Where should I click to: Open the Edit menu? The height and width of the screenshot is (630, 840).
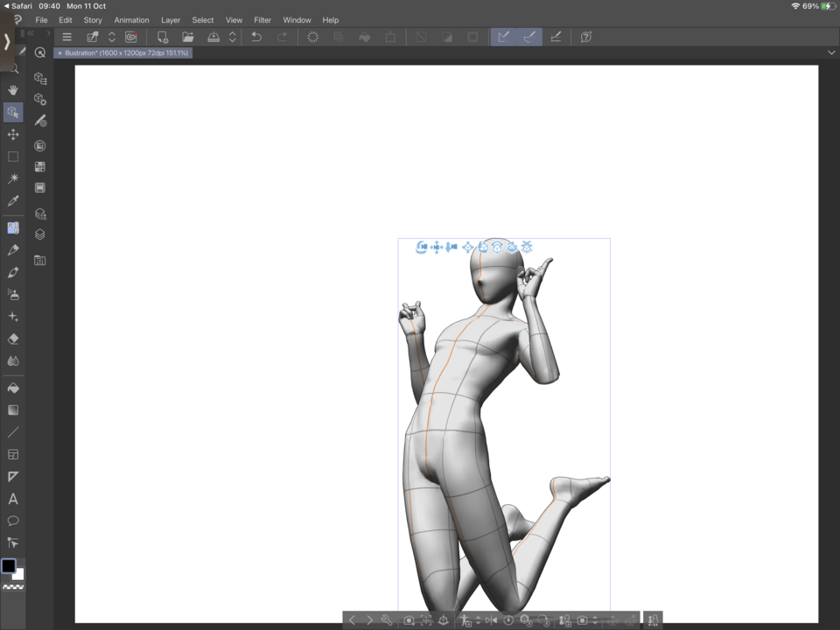[66, 20]
